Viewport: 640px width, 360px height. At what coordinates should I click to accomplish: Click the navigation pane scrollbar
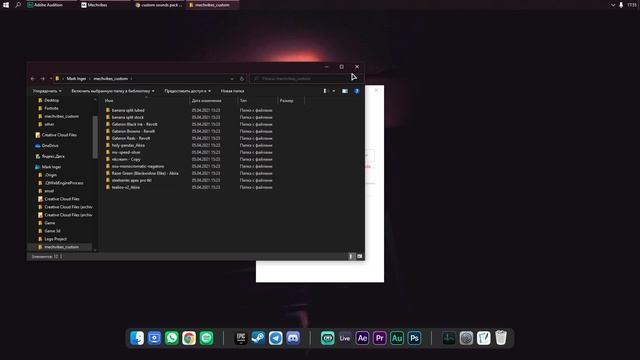tap(95, 137)
